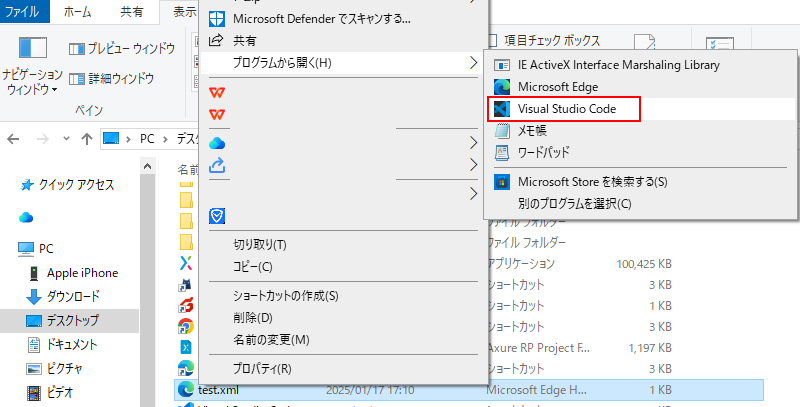Click the up-folder arrow
The image size is (800, 407).
tap(85, 137)
